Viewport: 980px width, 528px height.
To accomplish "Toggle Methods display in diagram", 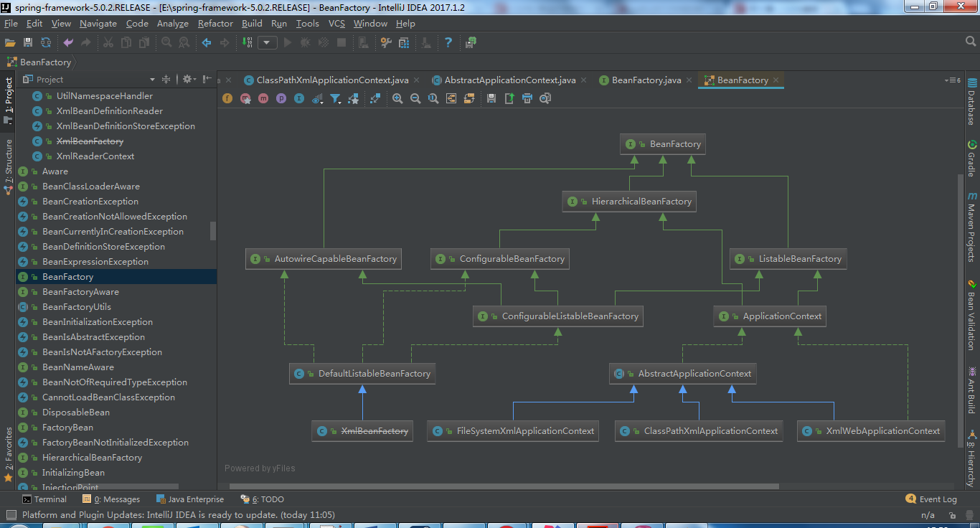I will [263, 98].
